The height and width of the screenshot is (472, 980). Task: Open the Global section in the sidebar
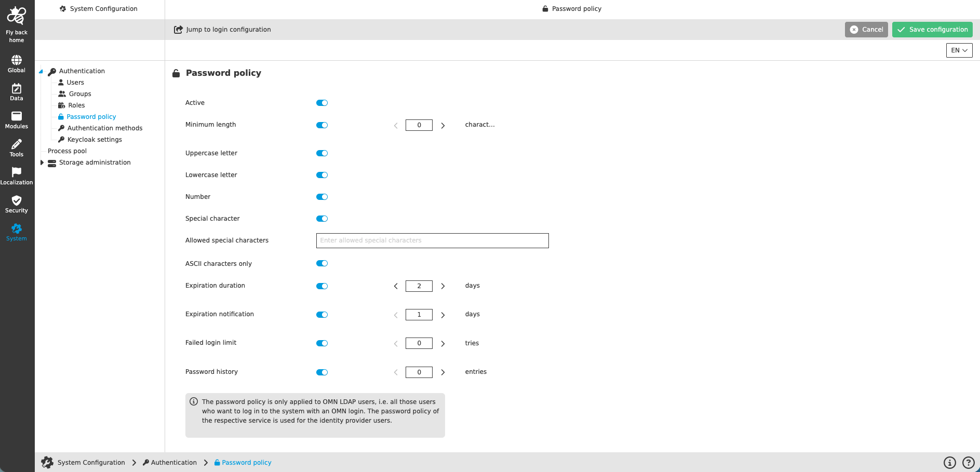17,62
